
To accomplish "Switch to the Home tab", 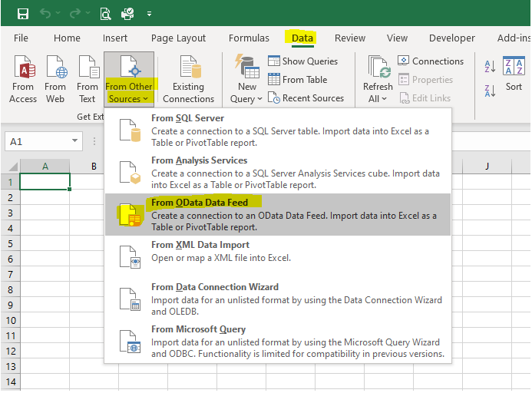I will (67, 38).
